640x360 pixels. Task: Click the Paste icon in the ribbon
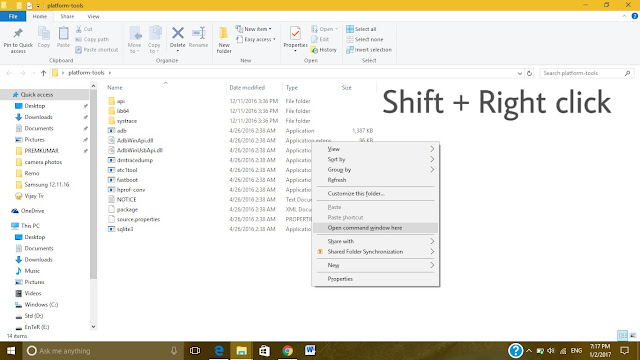pos(63,33)
